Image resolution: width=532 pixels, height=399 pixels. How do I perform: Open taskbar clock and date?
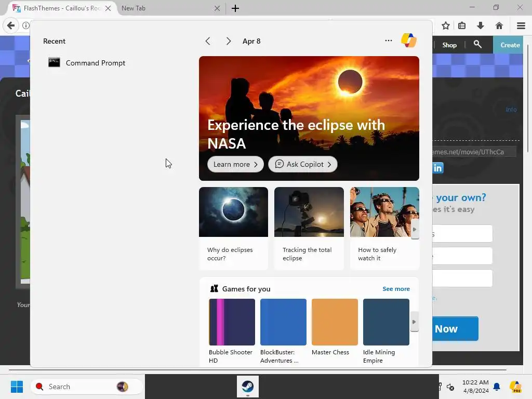[475, 387]
